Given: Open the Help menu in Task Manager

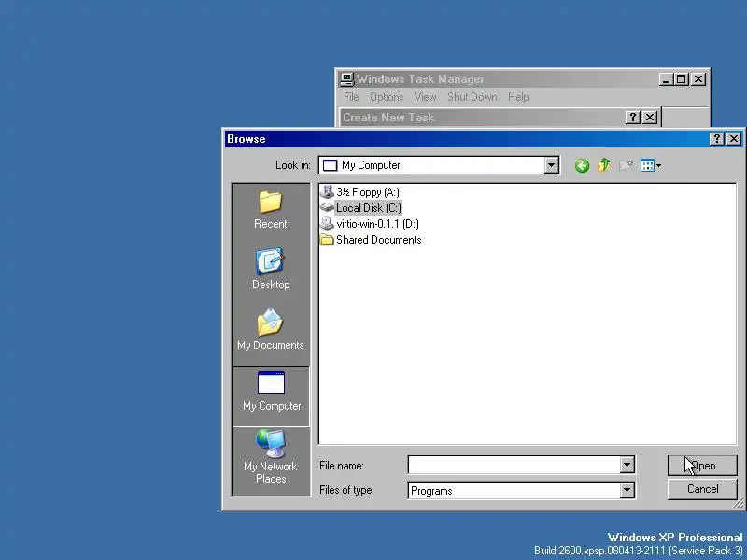Looking at the screenshot, I should click(x=518, y=97).
